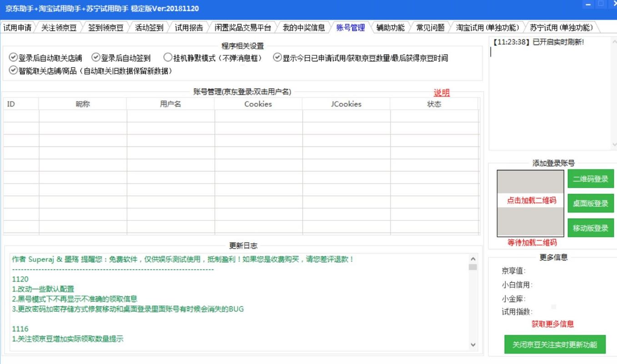Click the 2.黑号模式下 log line
The image size is (617, 364).
click(75, 299)
